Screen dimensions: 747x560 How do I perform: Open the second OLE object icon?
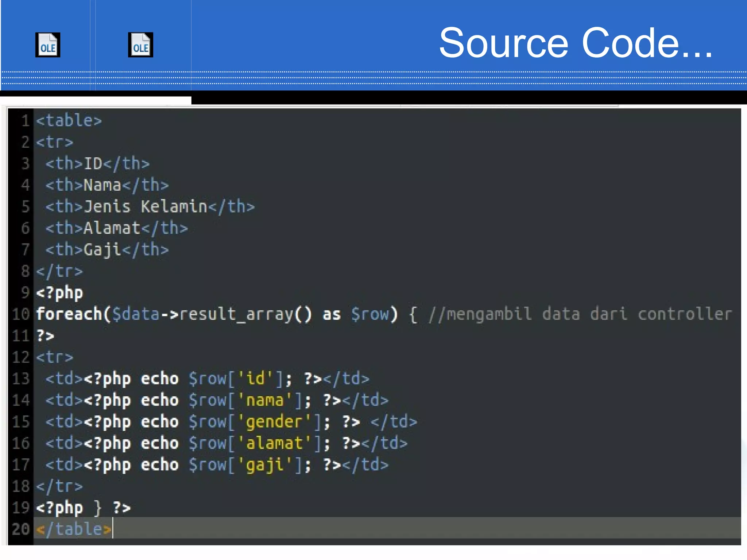click(x=140, y=45)
